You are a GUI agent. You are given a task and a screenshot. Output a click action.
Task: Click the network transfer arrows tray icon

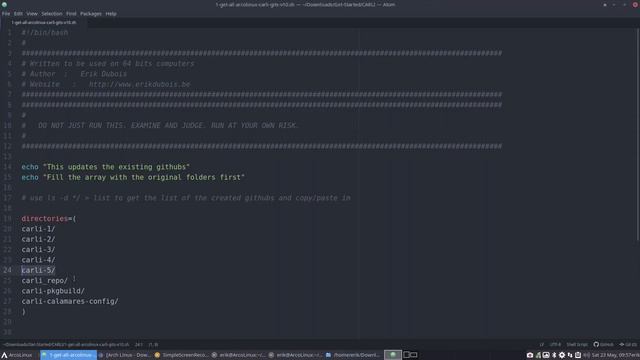pyautogui.click(x=570, y=356)
